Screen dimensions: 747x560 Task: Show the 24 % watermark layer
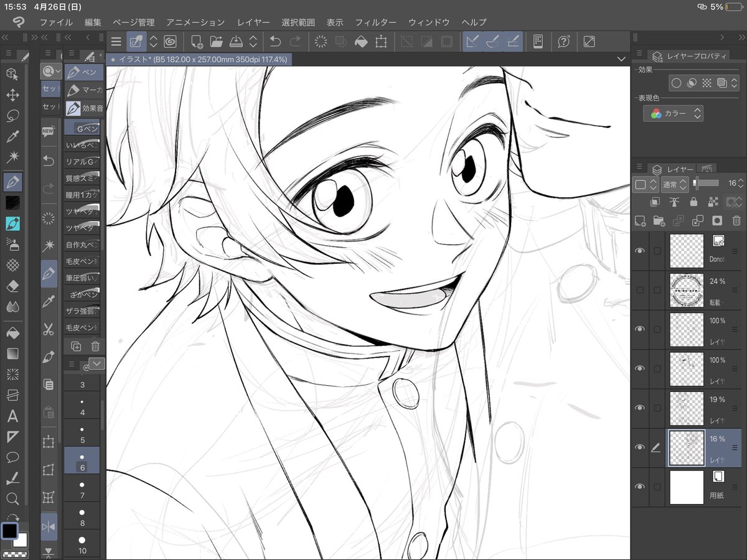click(x=639, y=290)
